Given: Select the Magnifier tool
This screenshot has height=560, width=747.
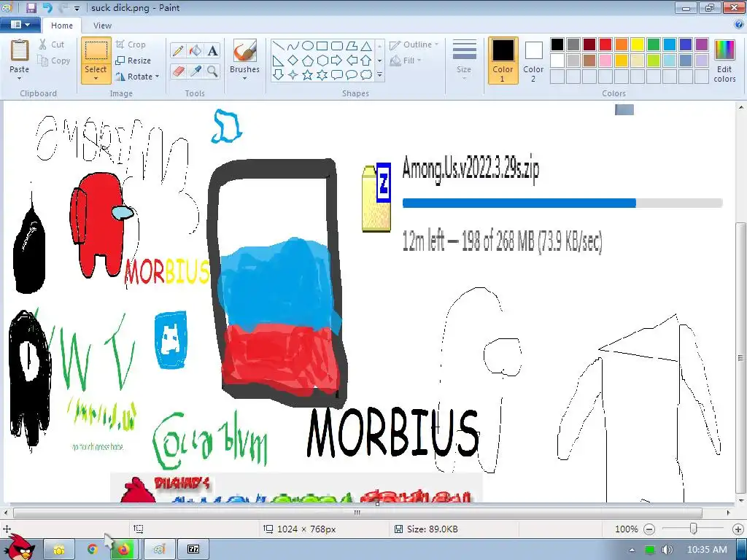Looking at the screenshot, I should coord(212,71).
